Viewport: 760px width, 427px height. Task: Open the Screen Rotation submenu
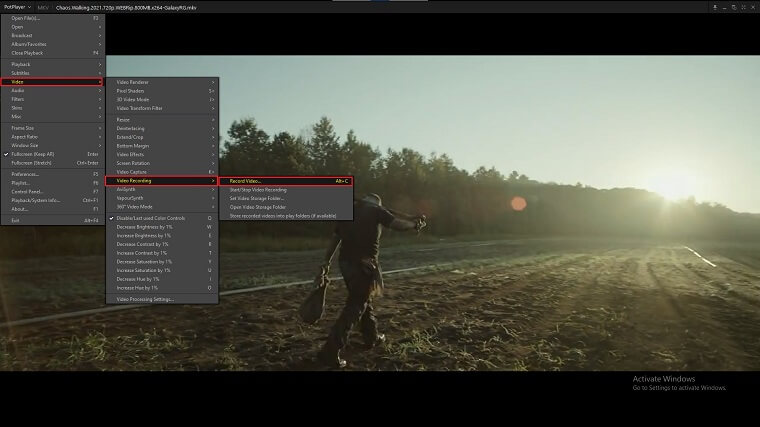(162, 163)
